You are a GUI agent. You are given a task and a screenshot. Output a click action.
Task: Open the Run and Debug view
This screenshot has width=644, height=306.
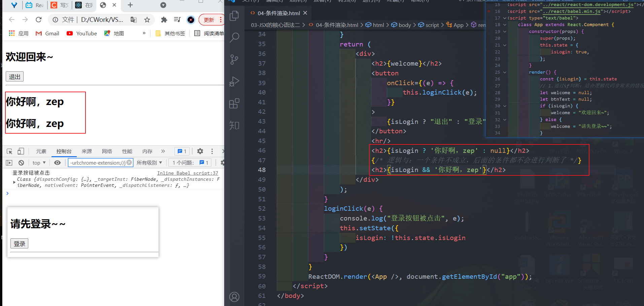(x=234, y=81)
